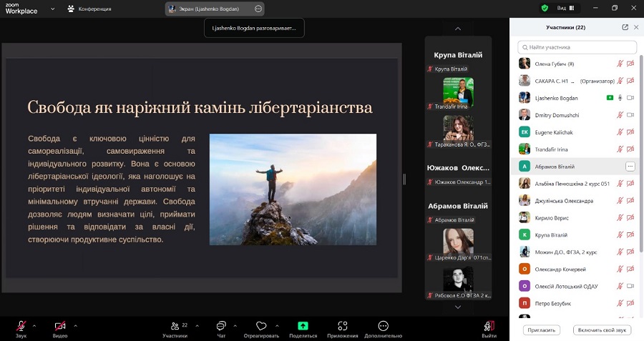Pop out the participants panel
The width and height of the screenshot is (644, 341).
pos(625,27)
